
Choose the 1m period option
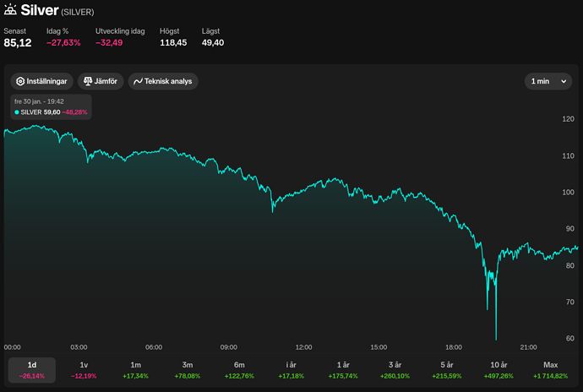136,370
